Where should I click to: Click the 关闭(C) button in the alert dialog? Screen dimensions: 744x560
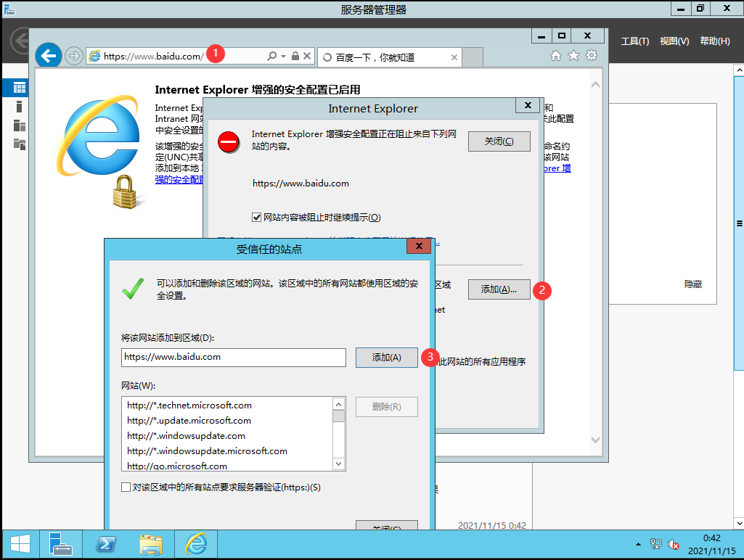tap(499, 141)
